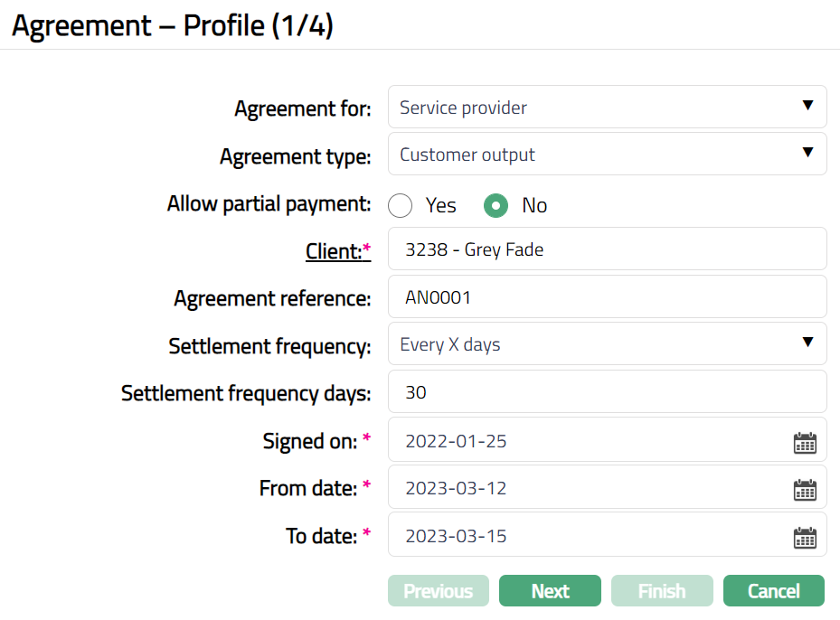Open calendar picker for From date
This screenshot has width=840, height=620.
(x=804, y=490)
